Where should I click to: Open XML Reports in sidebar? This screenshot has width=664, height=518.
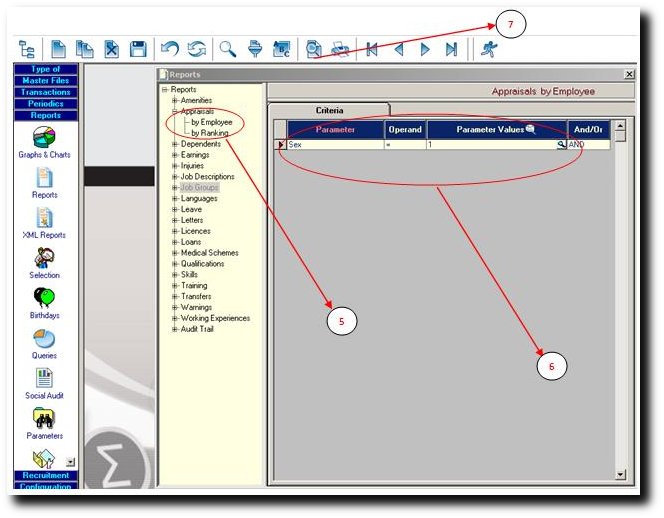44,218
